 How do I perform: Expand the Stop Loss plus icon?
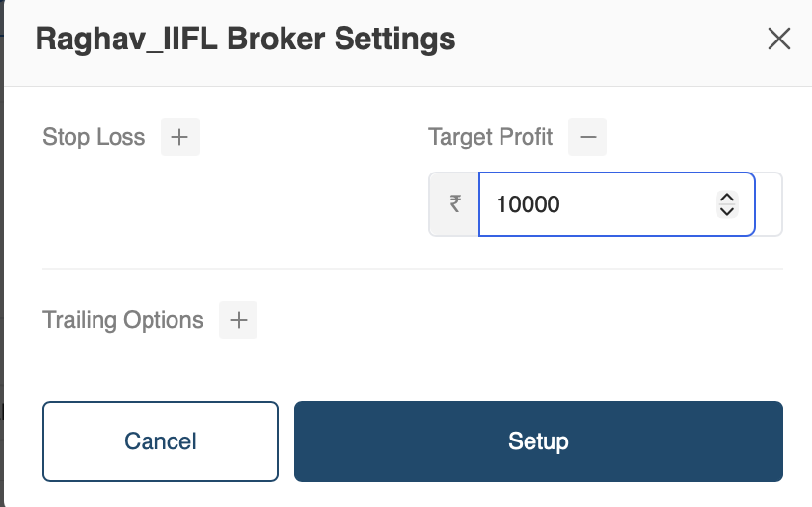pos(179,137)
